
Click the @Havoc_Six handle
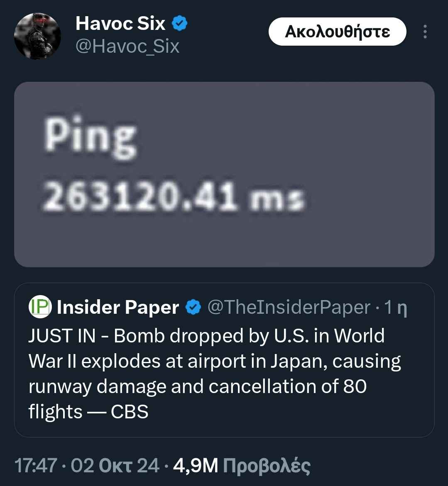(x=127, y=46)
